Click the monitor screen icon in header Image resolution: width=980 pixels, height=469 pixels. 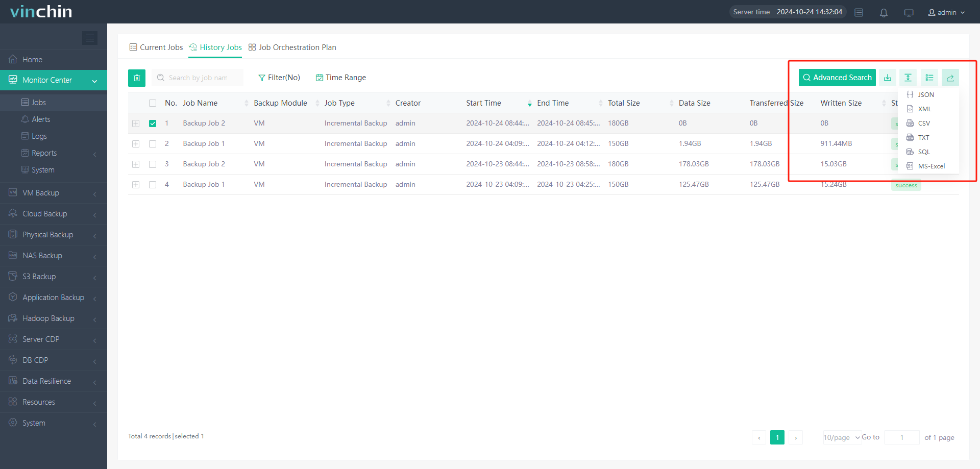[909, 13]
